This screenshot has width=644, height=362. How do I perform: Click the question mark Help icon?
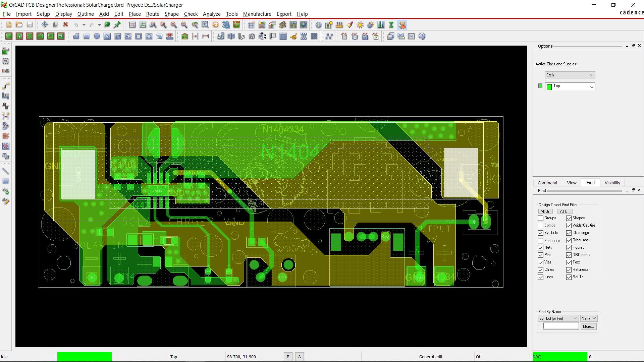422,36
